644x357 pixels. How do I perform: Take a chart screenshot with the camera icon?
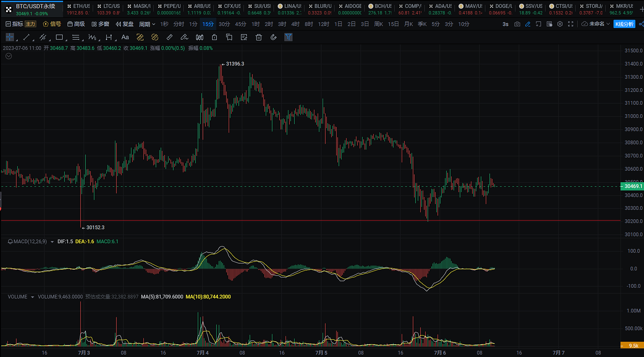pyautogui.click(x=517, y=24)
